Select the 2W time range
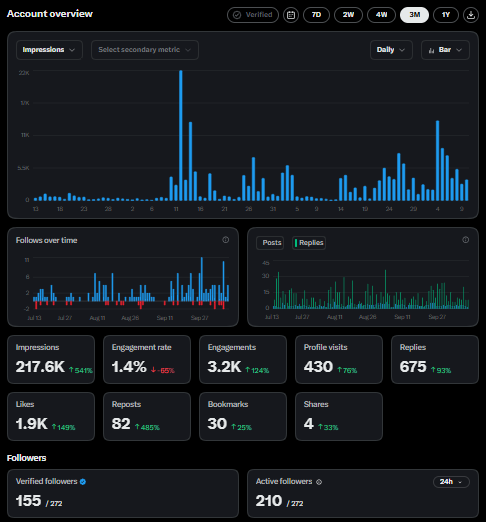The image size is (486, 522). (348, 15)
